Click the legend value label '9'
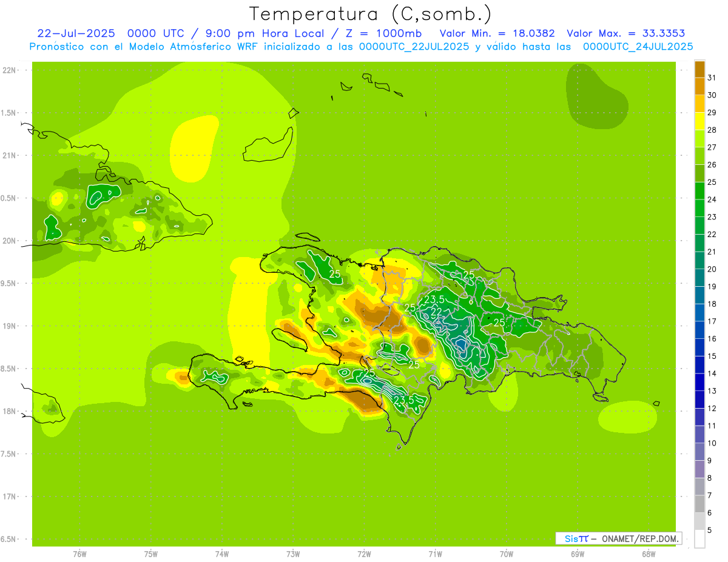Image resolution: width=728 pixels, height=562 pixels. click(x=709, y=461)
